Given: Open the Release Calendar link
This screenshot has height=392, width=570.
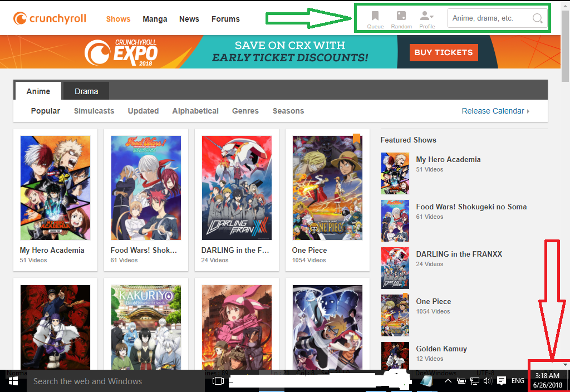Looking at the screenshot, I should tap(495, 111).
